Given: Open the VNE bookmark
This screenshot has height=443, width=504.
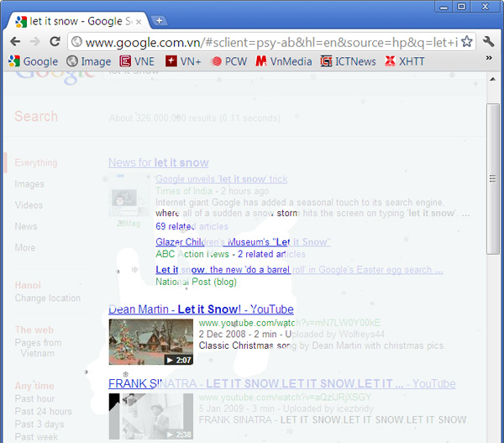Looking at the screenshot, I should [137, 61].
